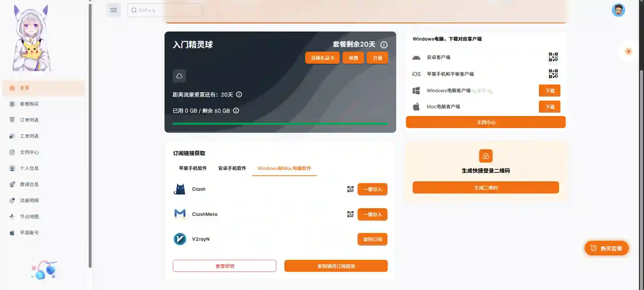
Task: Show QR code for ClashMeta subscription
Action: (350, 214)
